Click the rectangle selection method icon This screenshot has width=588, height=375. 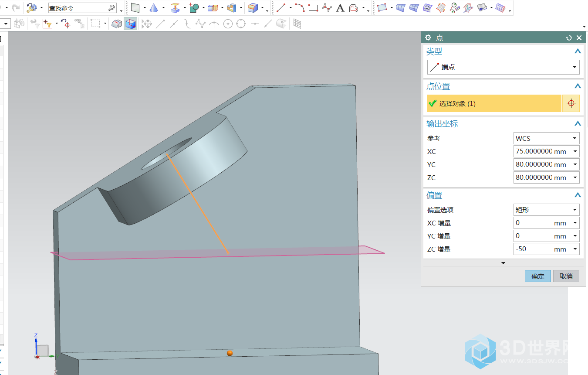pyautogui.click(x=95, y=24)
